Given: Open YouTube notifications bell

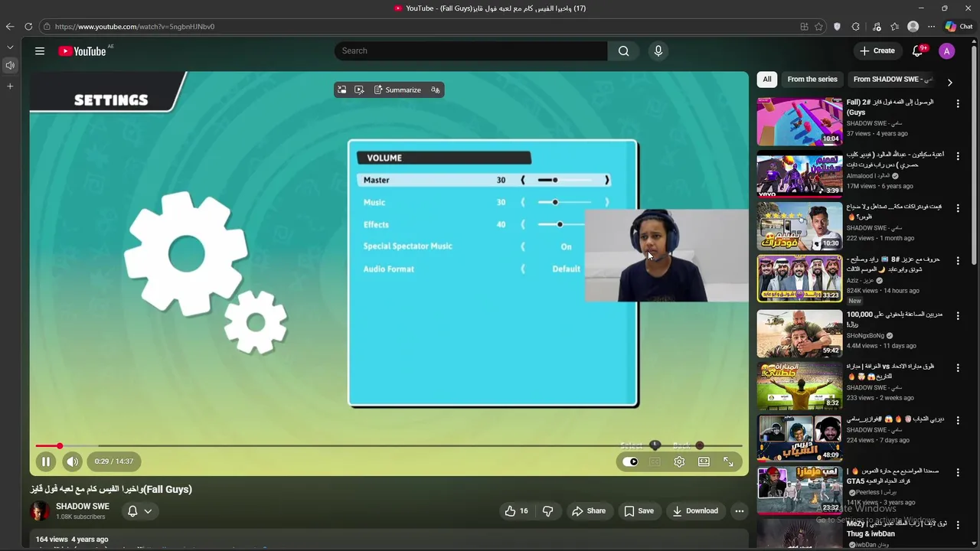Looking at the screenshot, I should coord(917,51).
